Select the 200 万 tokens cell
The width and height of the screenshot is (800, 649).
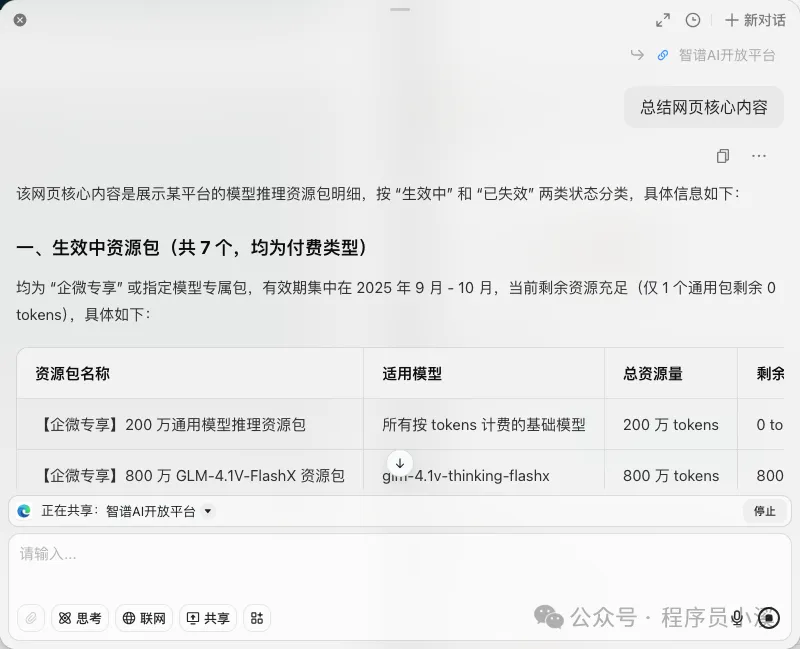pos(671,425)
